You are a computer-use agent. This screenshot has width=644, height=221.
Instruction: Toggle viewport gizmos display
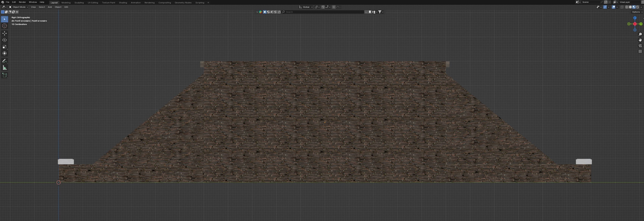pos(605,7)
